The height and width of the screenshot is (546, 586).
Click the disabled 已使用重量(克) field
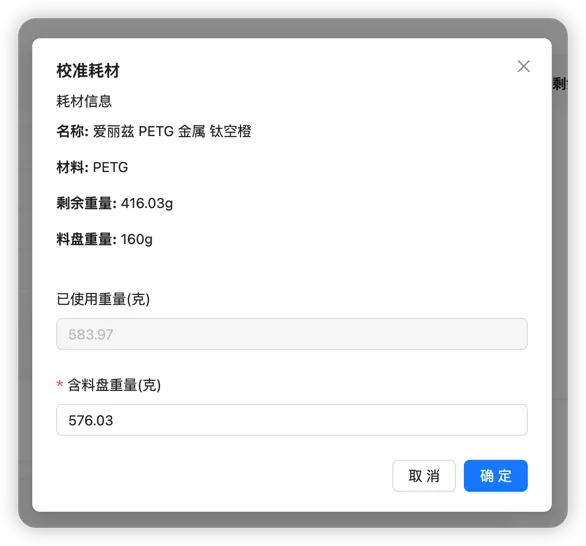click(x=292, y=334)
